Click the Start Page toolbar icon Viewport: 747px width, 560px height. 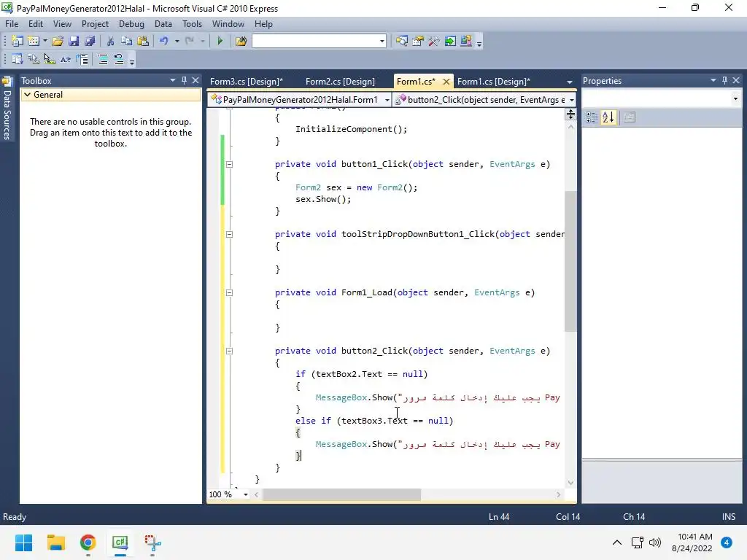[x=450, y=42]
